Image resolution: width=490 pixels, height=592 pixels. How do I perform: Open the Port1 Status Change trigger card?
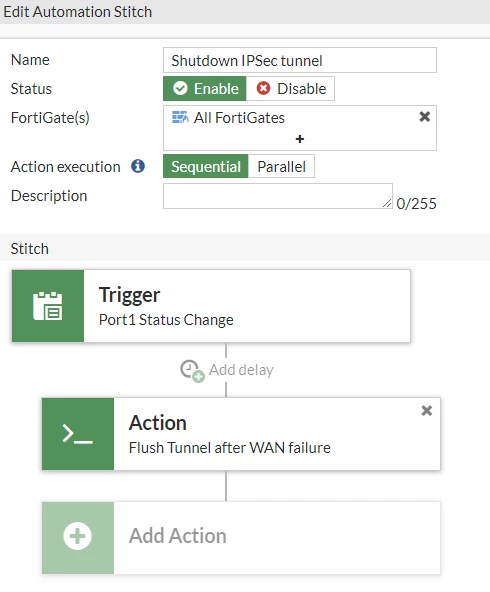coord(211,306)
